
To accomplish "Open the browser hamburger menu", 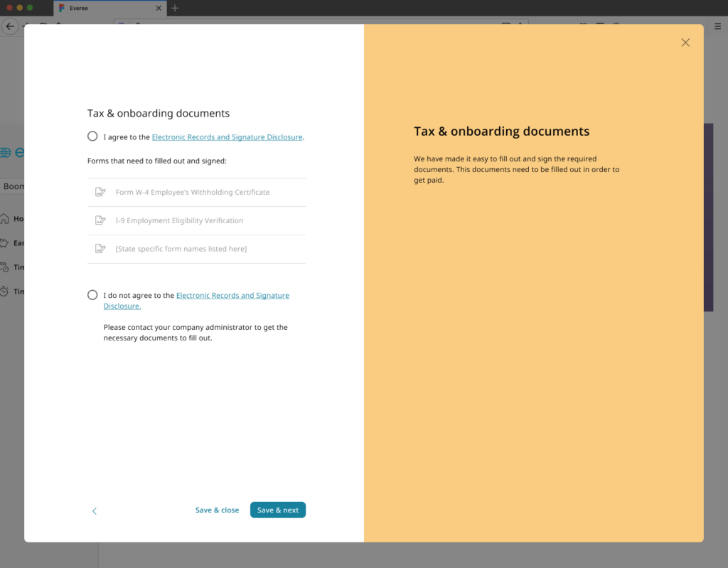I will [x=718, y=26].
